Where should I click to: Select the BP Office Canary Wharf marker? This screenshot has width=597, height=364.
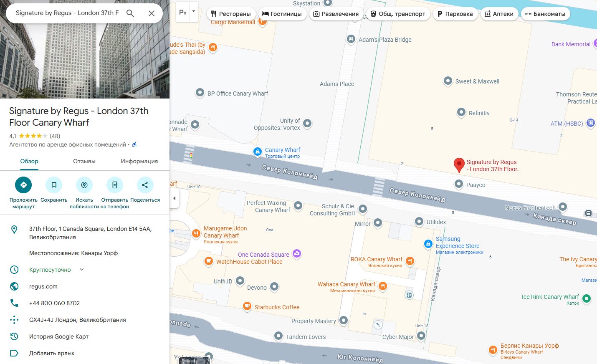pos(200,93)
